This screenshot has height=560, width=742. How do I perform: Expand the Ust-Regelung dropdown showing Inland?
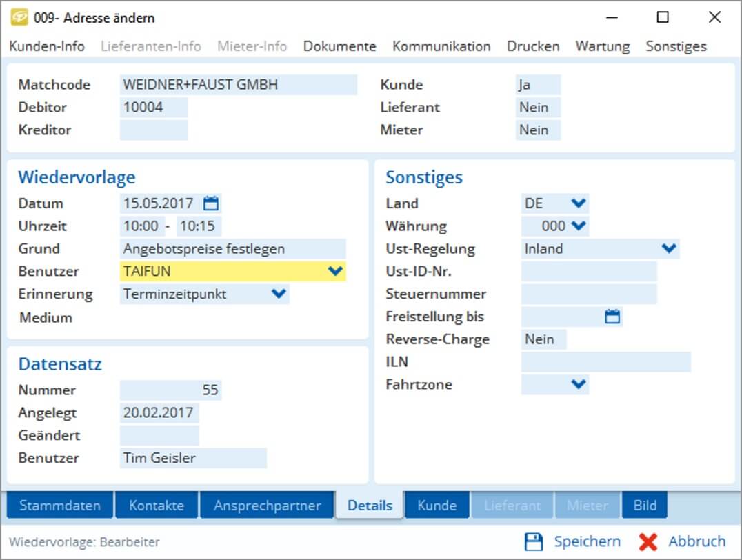click(x=668, y=248)
